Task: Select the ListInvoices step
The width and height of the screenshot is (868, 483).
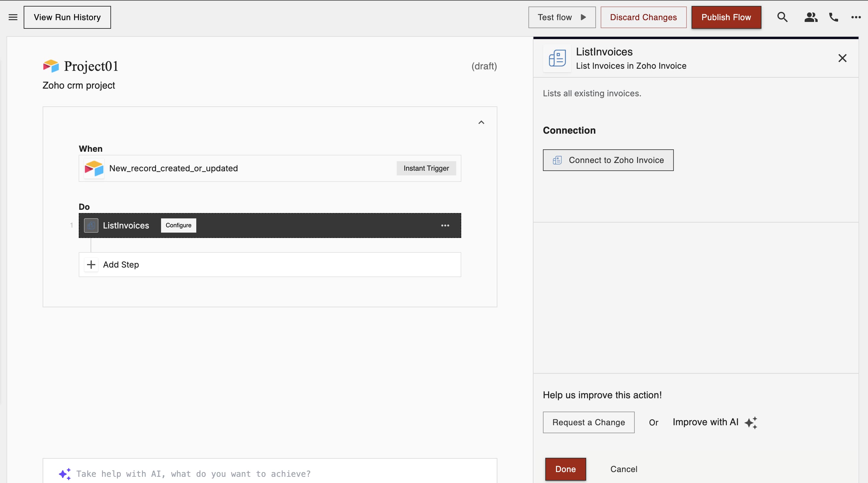Action: [x=270, y=225]
